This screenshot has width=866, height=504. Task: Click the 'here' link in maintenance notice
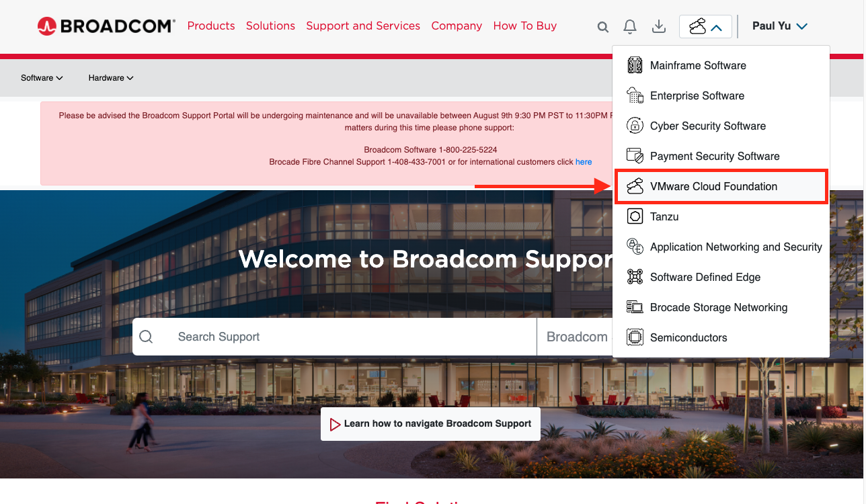tap(584, 162)
